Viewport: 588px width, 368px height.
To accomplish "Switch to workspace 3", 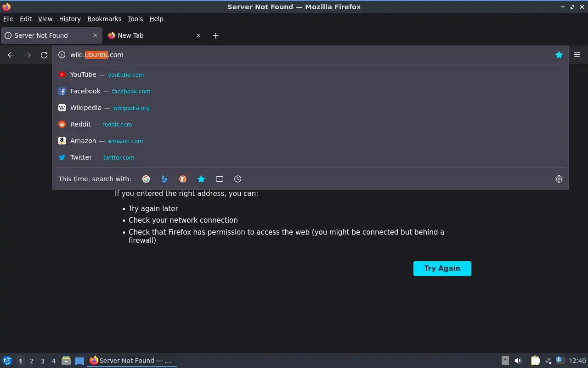I will coord(42,361).
